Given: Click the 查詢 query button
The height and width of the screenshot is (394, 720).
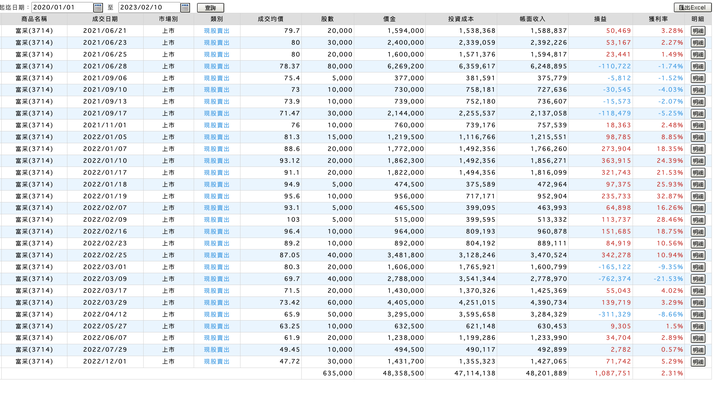Looking at the screenshot, I should [210, 8].
